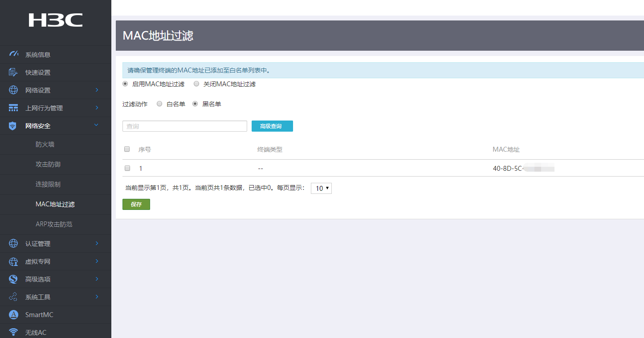
Task: Click the 无线AC wifi icon
Action: 13,332
